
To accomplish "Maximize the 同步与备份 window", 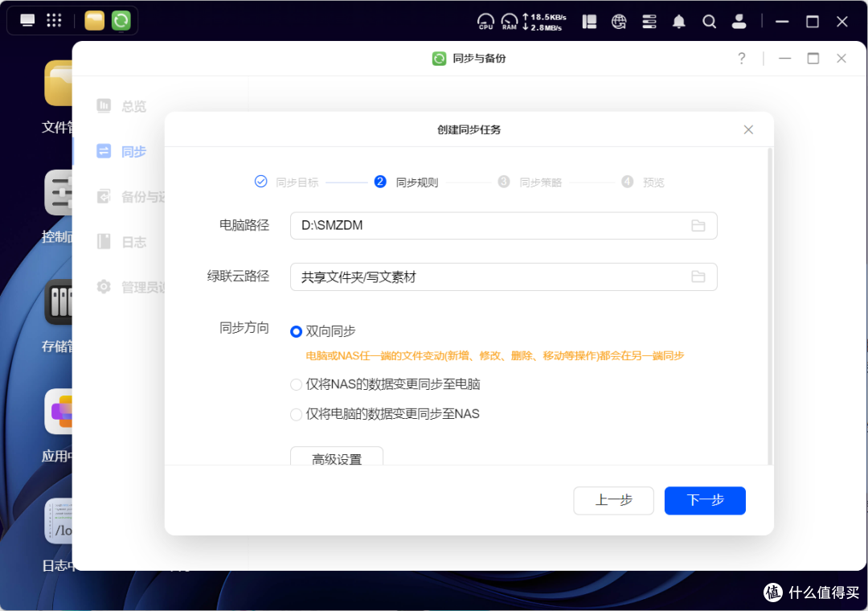I will pyautogui.click(x=813, y=58).
